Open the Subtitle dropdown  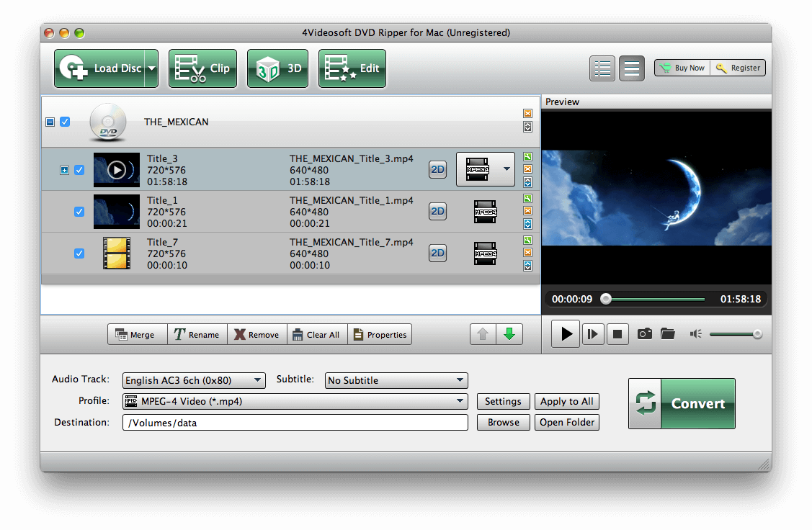pos(396,380)
